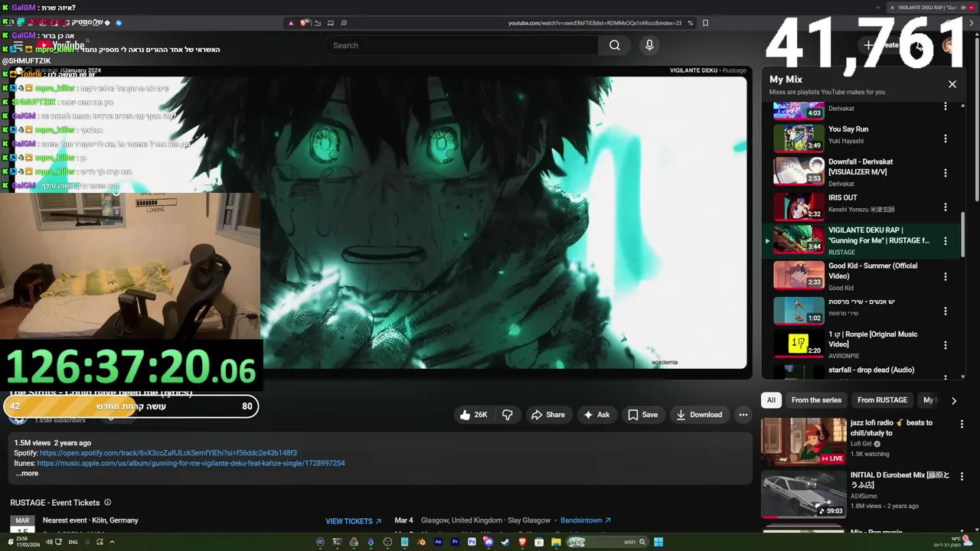Open options for 1 Ronpie Original Music Video
980x551 pixels.
pyautogui.click(x=946, y=345)
